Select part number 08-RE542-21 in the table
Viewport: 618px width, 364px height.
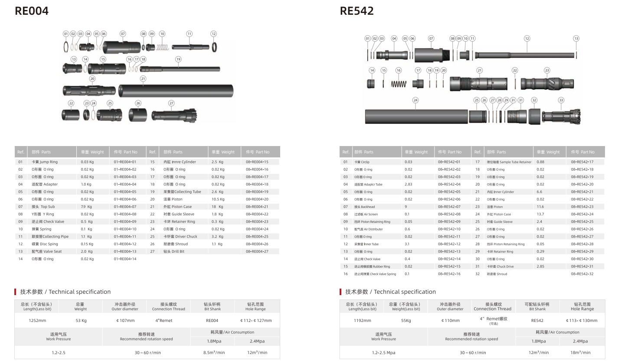click(x=582, y=192)
